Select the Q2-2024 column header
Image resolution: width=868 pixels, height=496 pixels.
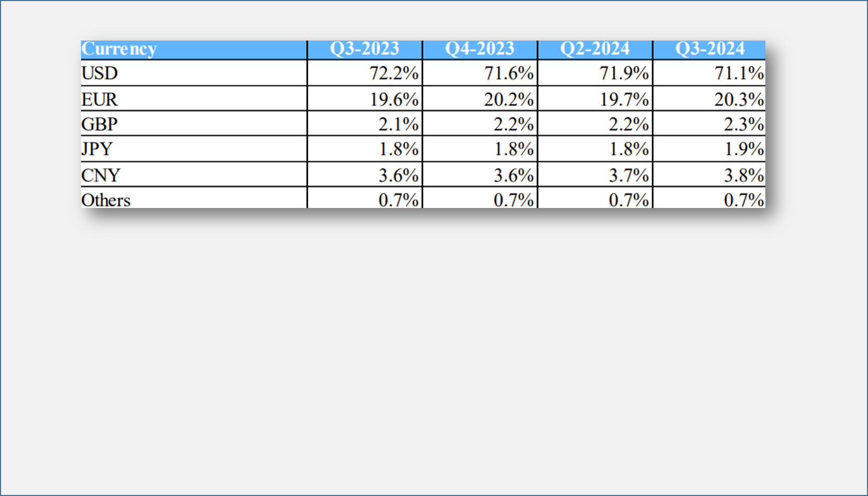(x=595, y=49)
